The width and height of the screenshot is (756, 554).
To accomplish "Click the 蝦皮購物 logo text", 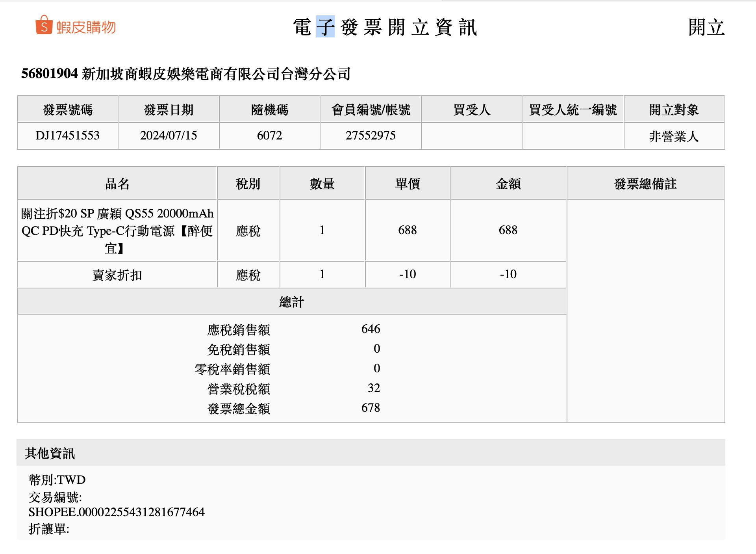I will [x=86, y=27].
